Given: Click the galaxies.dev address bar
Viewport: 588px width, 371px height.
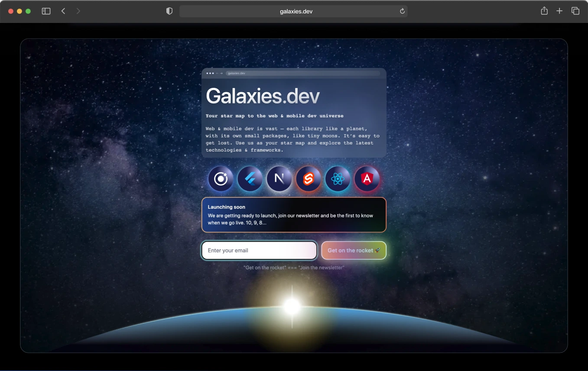Looking at the screenshot, I should pyautogui.click(x=296, y=11).
